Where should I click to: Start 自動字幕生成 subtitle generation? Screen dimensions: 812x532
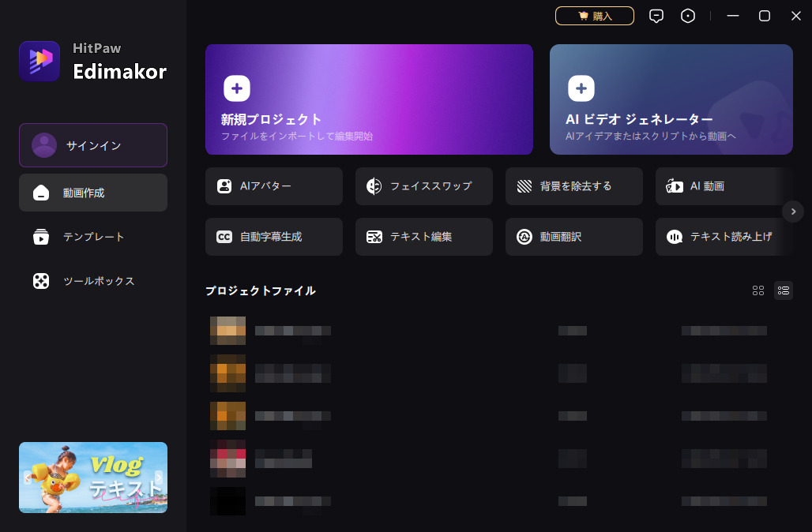[x=273, y=236]
